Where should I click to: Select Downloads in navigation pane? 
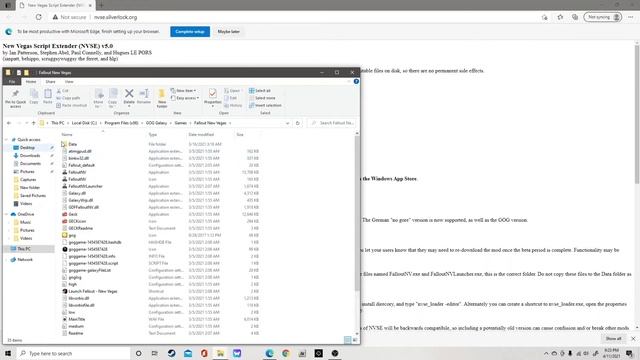click(30, 156)
